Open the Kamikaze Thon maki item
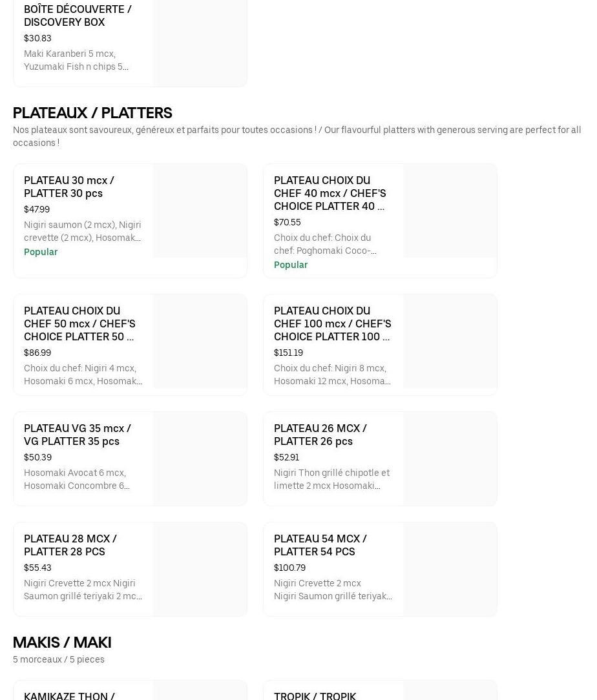Viewport: 597px width, 700px height. 69,695
